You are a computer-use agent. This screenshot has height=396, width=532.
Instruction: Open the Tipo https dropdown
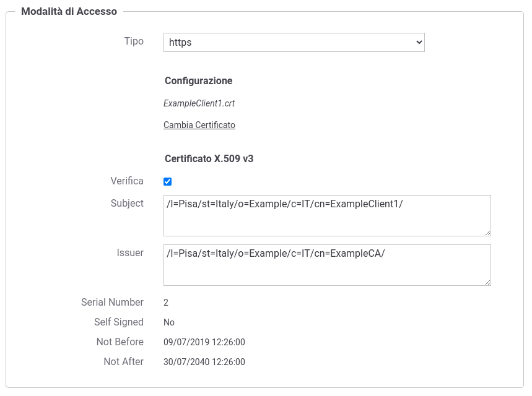294,42
